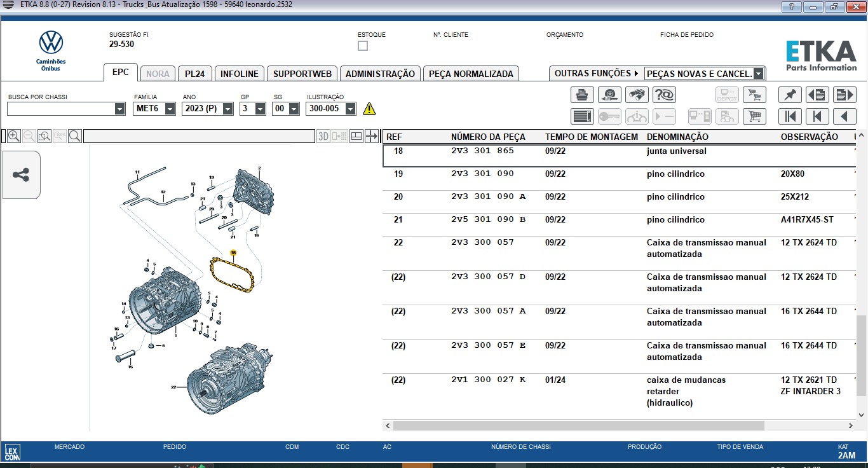The height and width of the screenshot is (468, 868).
Task: Open the ADMINISTRAÇÃO tab
Action: [380, 74]
